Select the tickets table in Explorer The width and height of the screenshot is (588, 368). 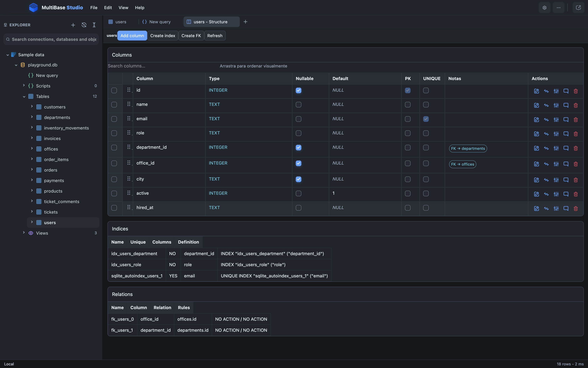(51, 212)
